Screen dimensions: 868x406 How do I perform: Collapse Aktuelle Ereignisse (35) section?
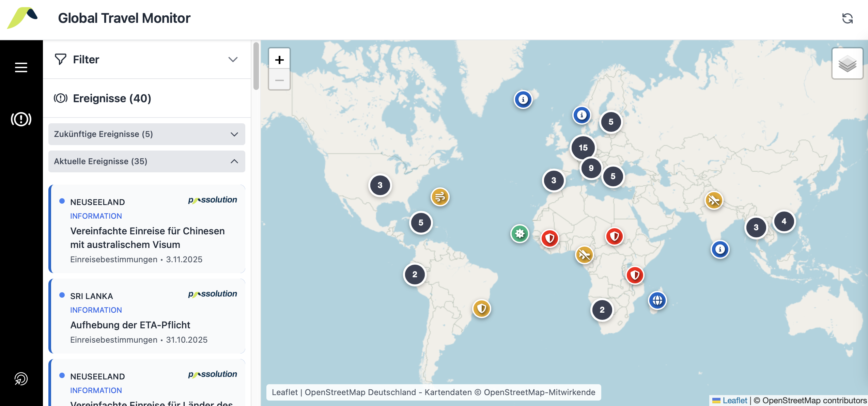click(x=146, y=161)
